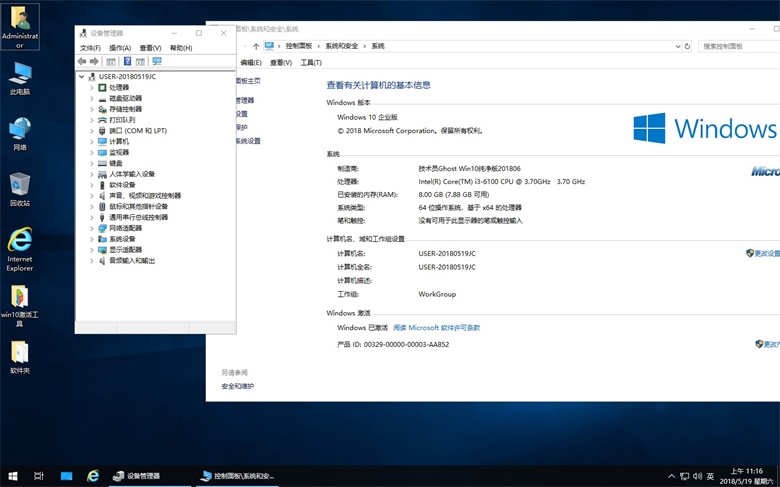Click the 更改设置 link near computer name
The width and height of the screenshot is (780, 487).
pos(765,254)
